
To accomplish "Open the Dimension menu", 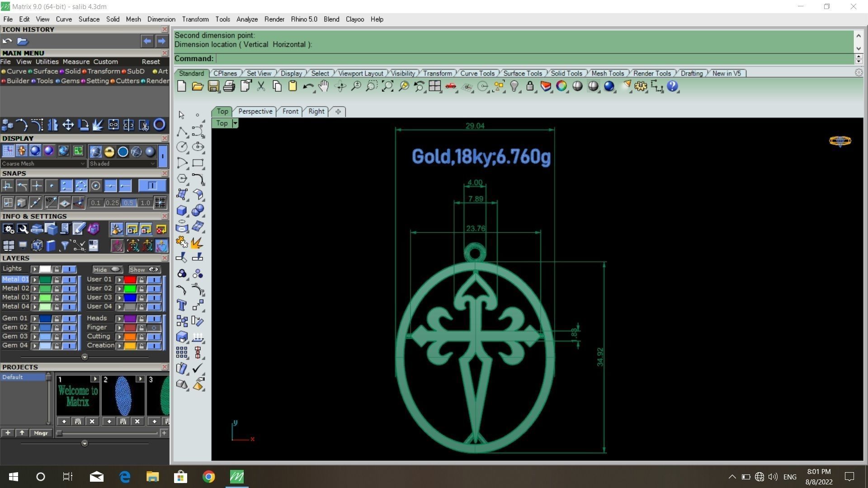I will (x=161, y=19).
